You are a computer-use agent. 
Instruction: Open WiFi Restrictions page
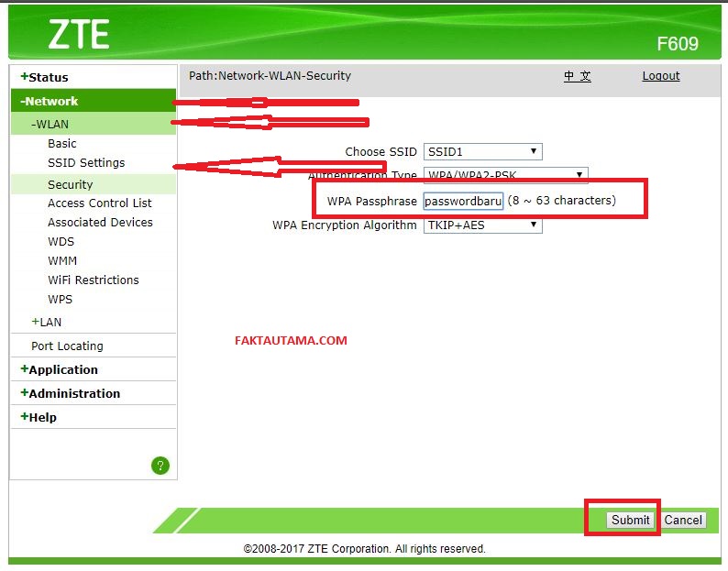coord(94,280)
